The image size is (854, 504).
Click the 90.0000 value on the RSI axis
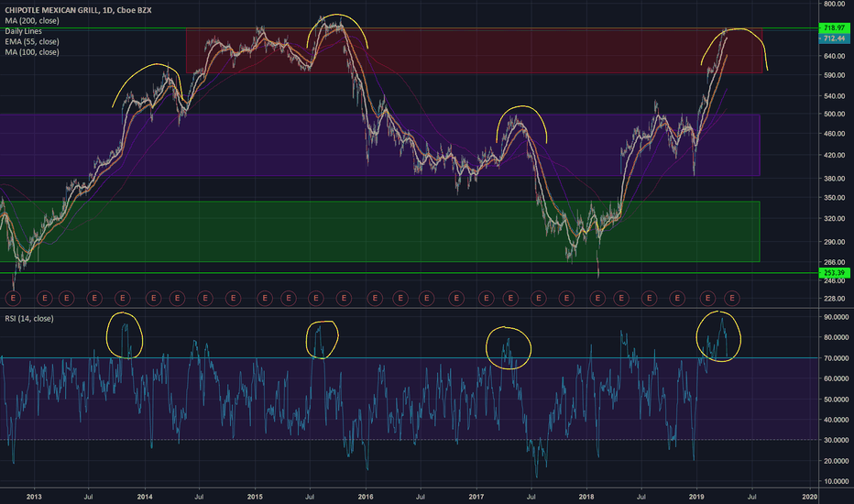click(836, 316)
